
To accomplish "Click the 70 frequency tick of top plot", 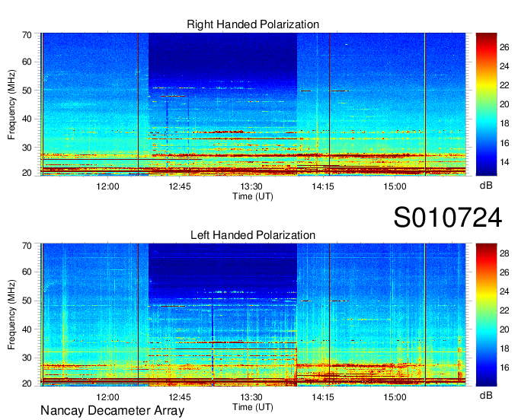I will click(x=27, y=35).
